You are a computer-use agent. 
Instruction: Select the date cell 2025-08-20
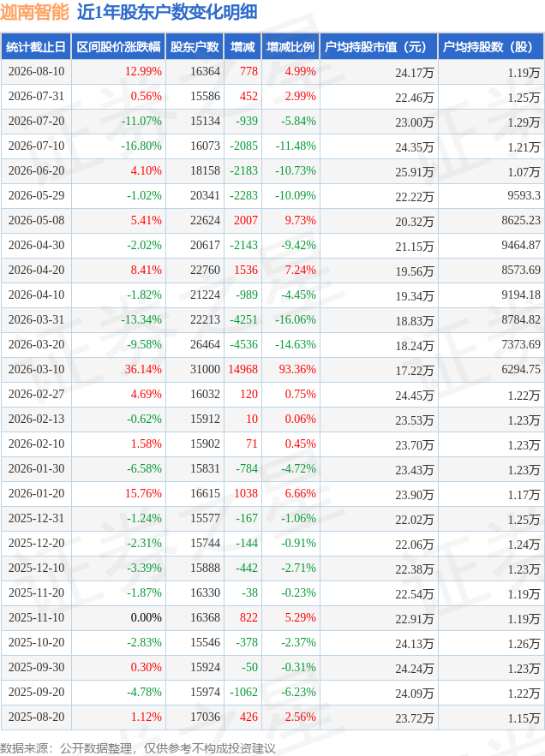[36, 717]
